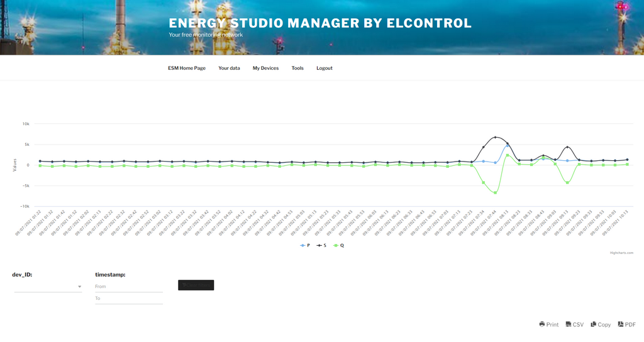Hide the Q series via legend
The image size is (644, 342).
pos(339,245)
